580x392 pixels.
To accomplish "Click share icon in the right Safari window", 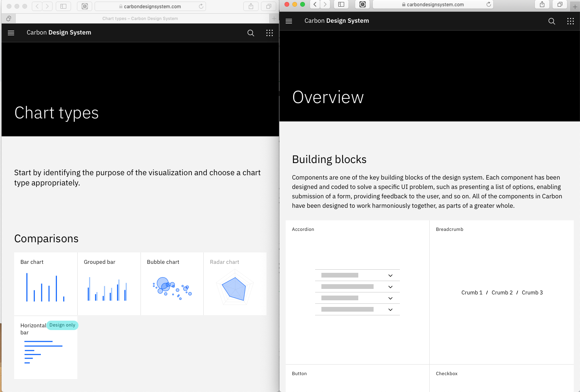I will coord(542,4).
